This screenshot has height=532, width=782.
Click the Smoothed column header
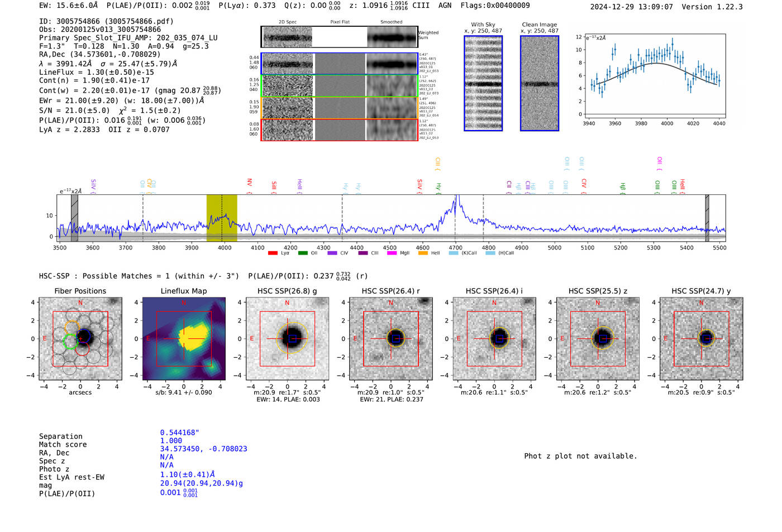pos(392,22)
